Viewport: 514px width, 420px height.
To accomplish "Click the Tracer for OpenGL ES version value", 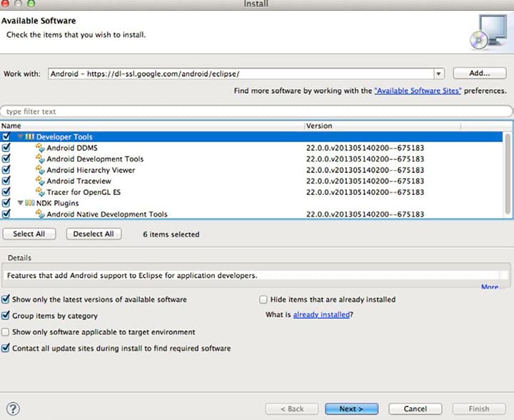I will click(366, 192).
